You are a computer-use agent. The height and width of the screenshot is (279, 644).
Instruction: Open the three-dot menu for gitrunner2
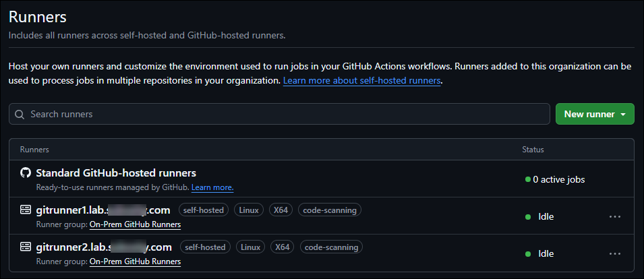[614, 253]
